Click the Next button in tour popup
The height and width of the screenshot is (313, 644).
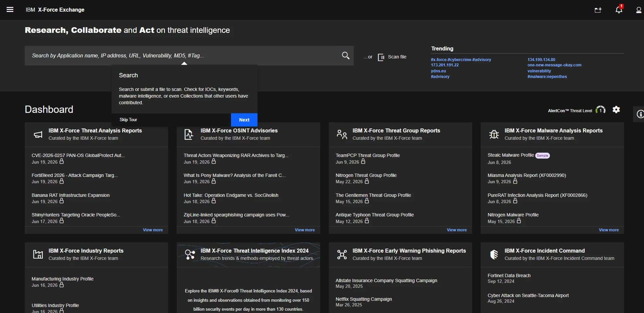244,120
